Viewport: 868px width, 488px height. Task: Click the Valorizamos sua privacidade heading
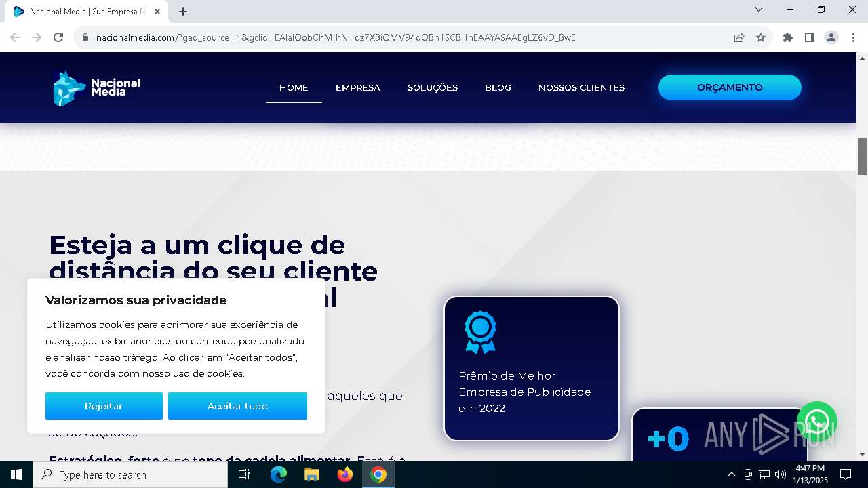136,300
